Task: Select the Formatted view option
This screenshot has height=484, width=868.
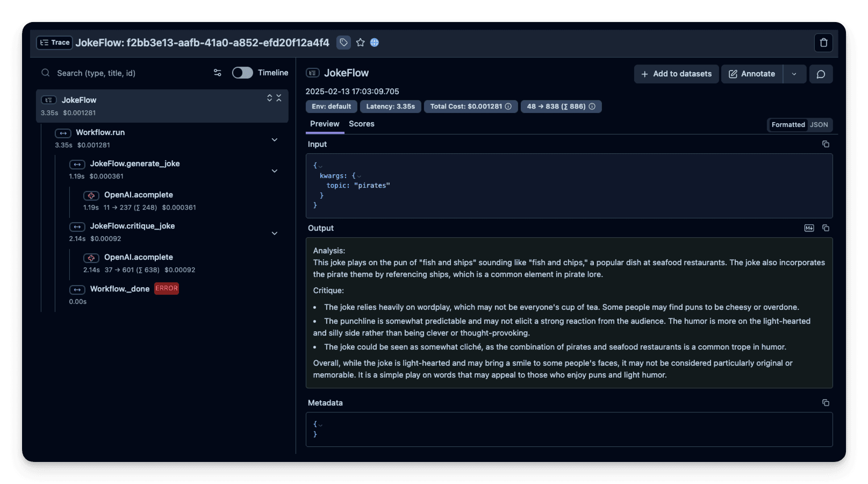Action: 788,124
